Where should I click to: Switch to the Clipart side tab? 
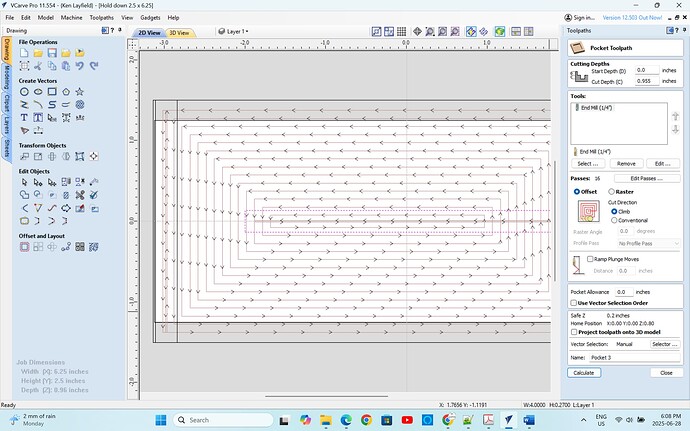(x=7, y=103)
